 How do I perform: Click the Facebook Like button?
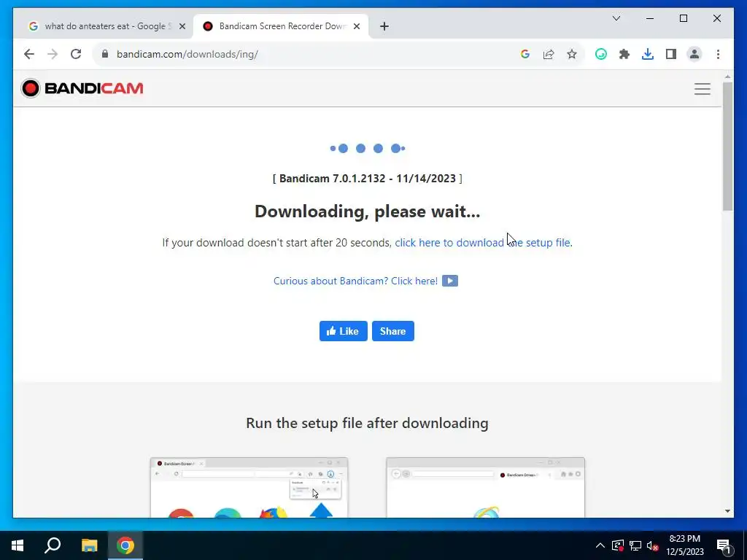tap(343, 331)
